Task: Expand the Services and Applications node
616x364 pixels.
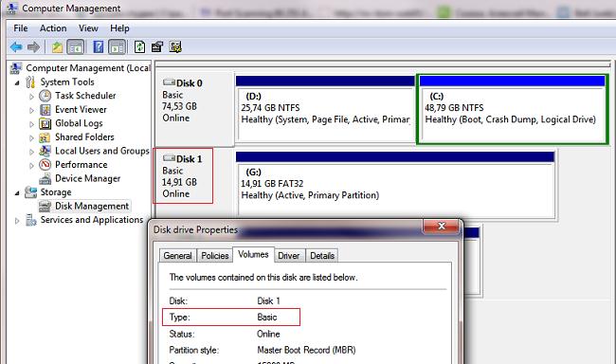Action: pos(17,221)
